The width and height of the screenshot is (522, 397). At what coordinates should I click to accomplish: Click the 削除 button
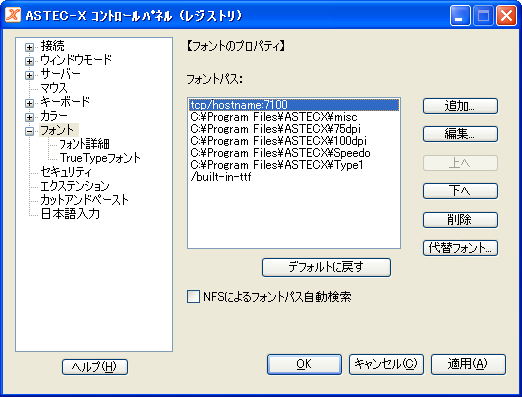[460, 220]
